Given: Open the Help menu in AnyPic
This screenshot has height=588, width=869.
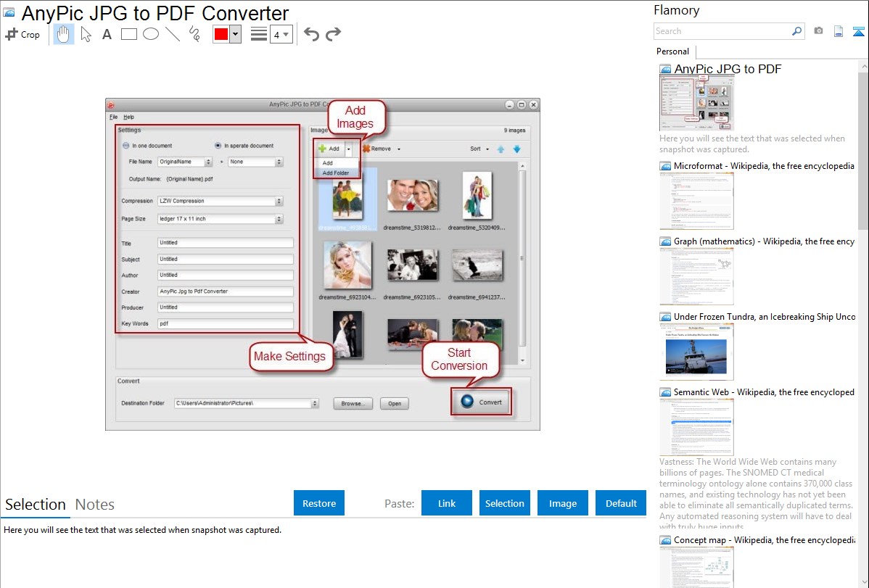Looking at the screenshot, I should tap(128, 117).
